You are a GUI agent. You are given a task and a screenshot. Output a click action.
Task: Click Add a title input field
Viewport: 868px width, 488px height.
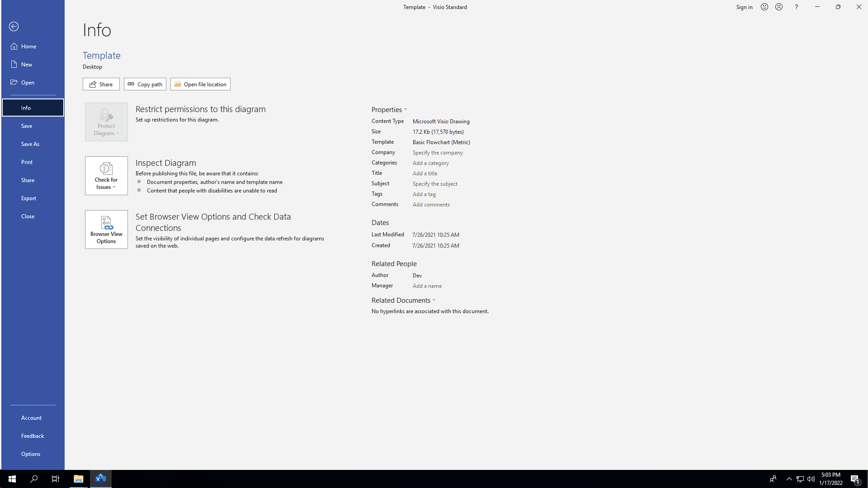(x=425, y=173)
